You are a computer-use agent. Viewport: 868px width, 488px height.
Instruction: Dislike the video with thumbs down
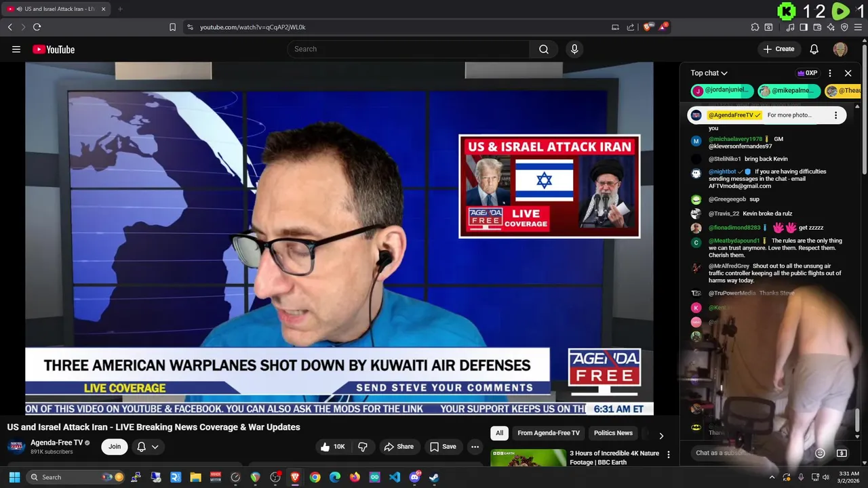pos(363,447)
